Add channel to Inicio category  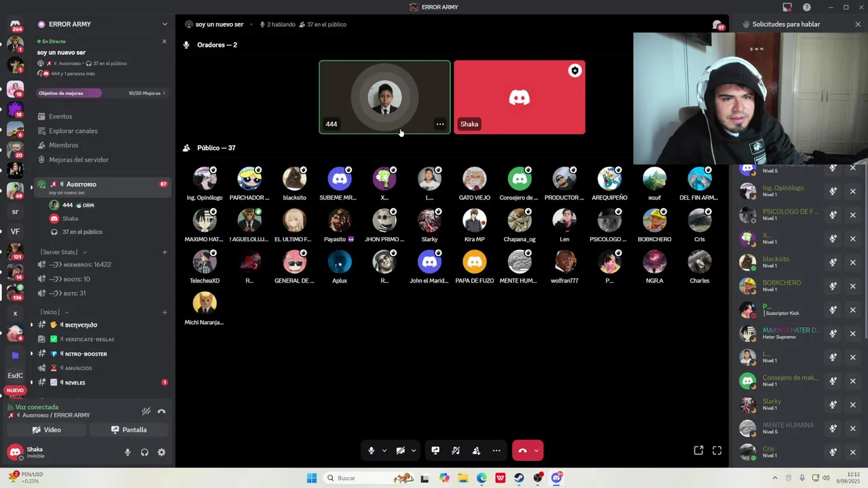[x=164, y=312]
